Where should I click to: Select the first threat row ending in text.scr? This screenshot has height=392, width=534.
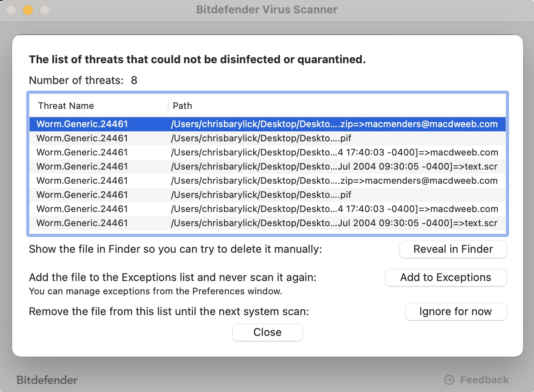(x=267, y=166)
